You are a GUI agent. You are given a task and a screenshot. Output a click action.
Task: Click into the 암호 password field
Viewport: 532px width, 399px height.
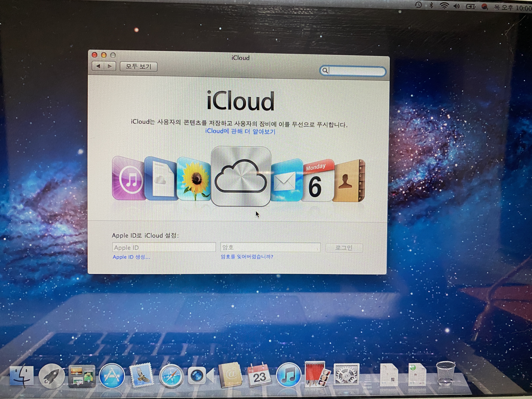pos(270,247)
